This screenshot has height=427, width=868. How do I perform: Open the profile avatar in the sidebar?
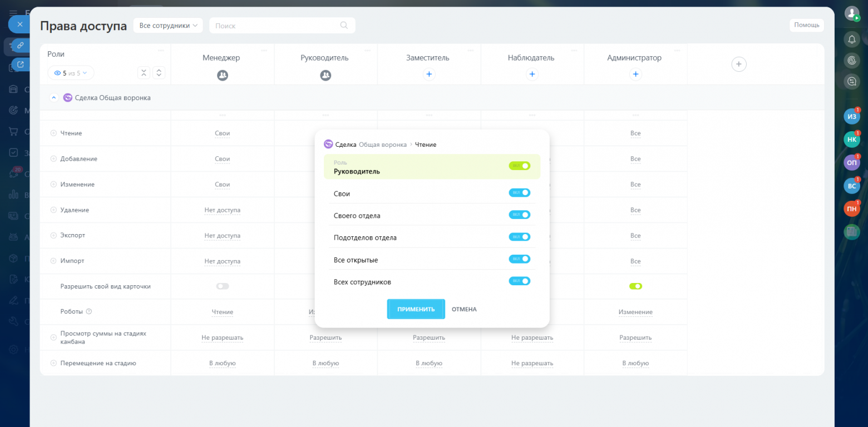[x=851, y=13]
